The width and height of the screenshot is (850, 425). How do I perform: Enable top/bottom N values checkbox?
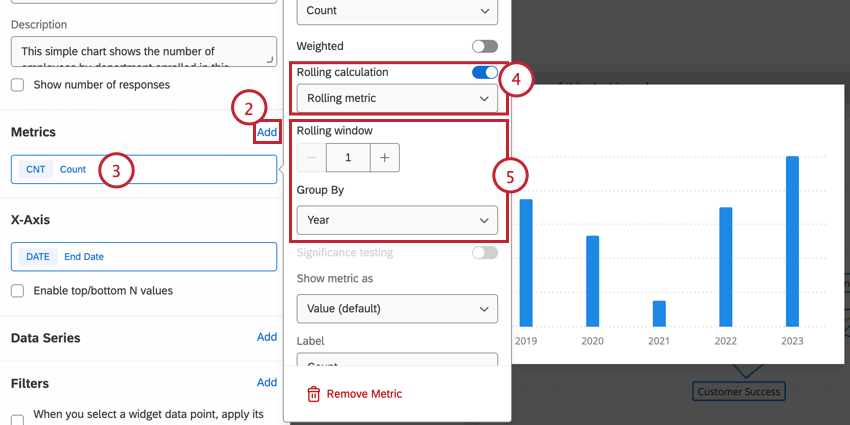18,291
